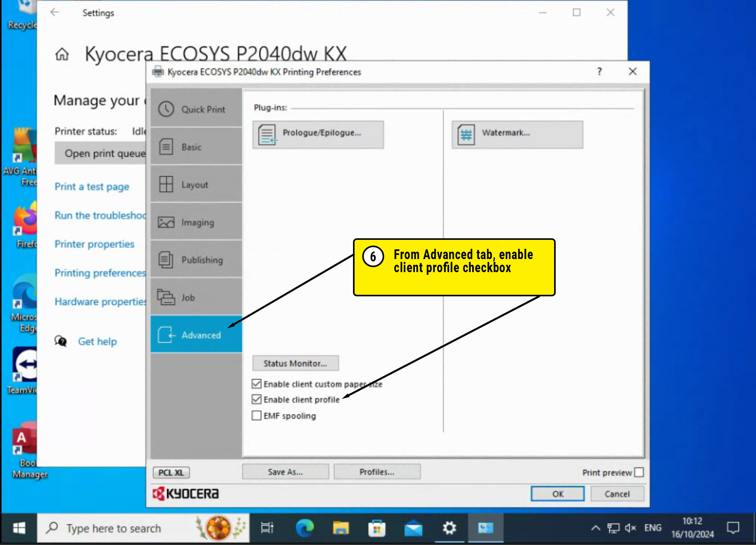Viewport: 756px width, 545px height.
Task: Launch Microsoft Edge from taskbar
Action: (x=305, y=528)
